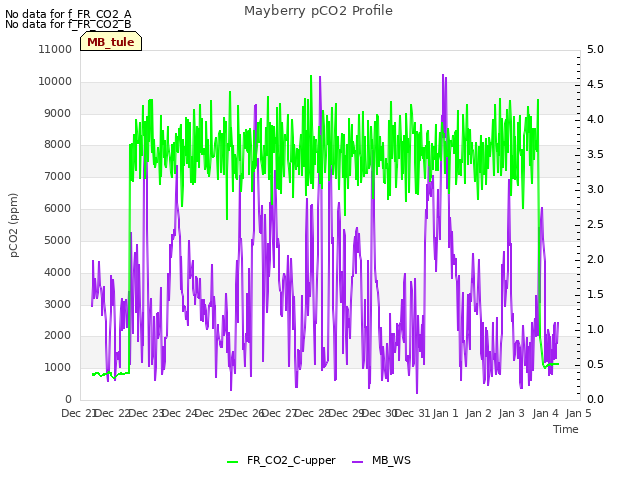Click the 1.5 right axis tick label
Screen dimensions: 640x480
595,294
